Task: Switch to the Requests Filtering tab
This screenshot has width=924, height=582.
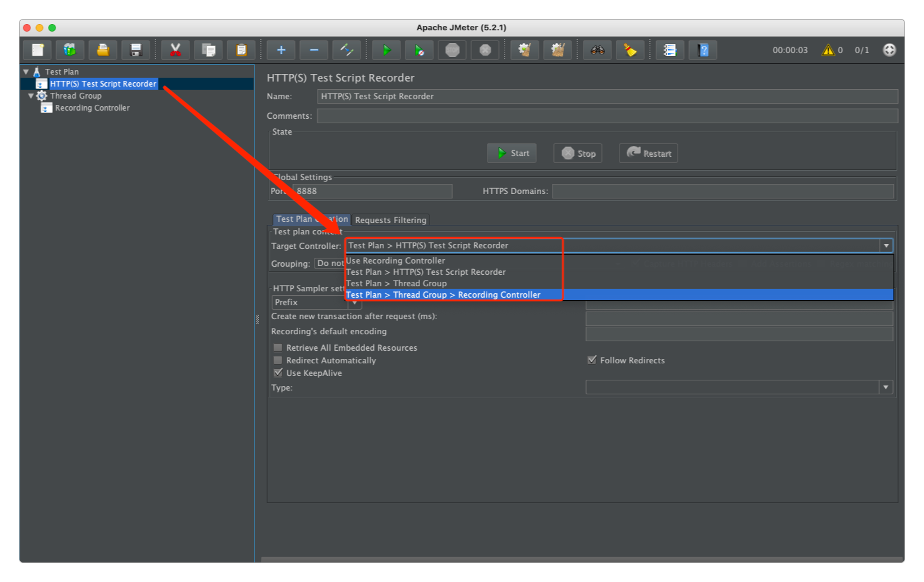Action: (x=390, y=220)
